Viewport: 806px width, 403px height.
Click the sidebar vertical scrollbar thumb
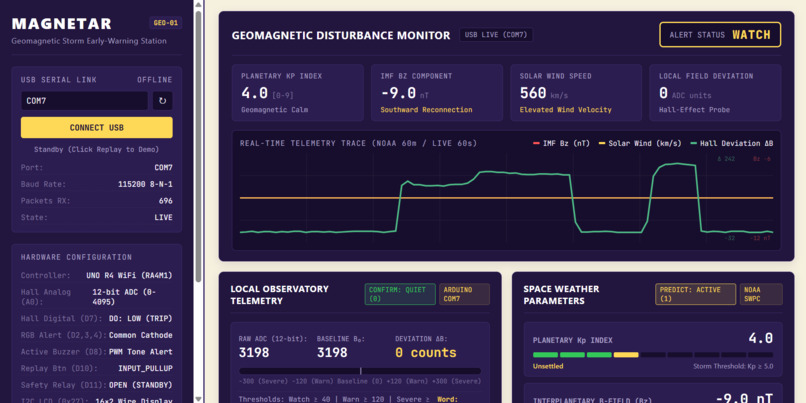pyautogui.click(x=198, y=146)
